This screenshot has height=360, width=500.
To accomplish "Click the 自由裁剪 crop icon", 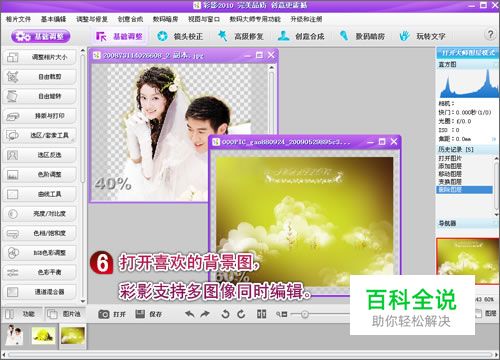I will [13, 77].
